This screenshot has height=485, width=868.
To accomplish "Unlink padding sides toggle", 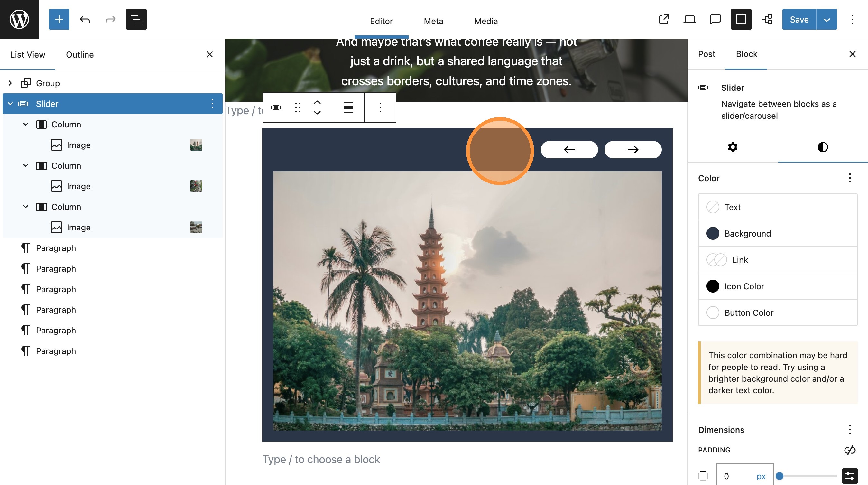I will click(849, 450).
